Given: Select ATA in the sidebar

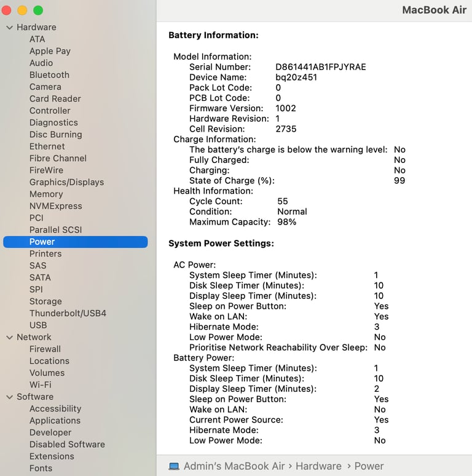Looking at the screenshot, I should (37, 39).
